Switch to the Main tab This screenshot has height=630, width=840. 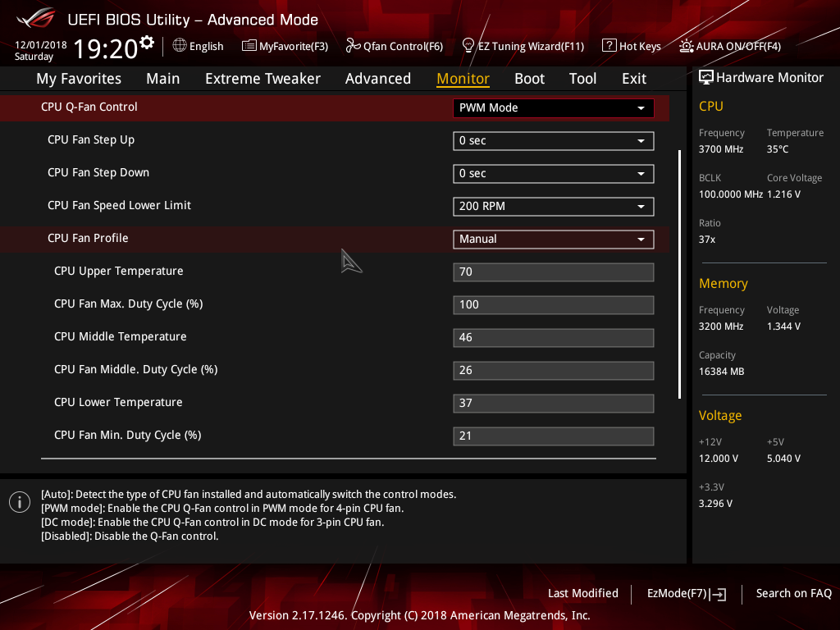click(163, 79)
